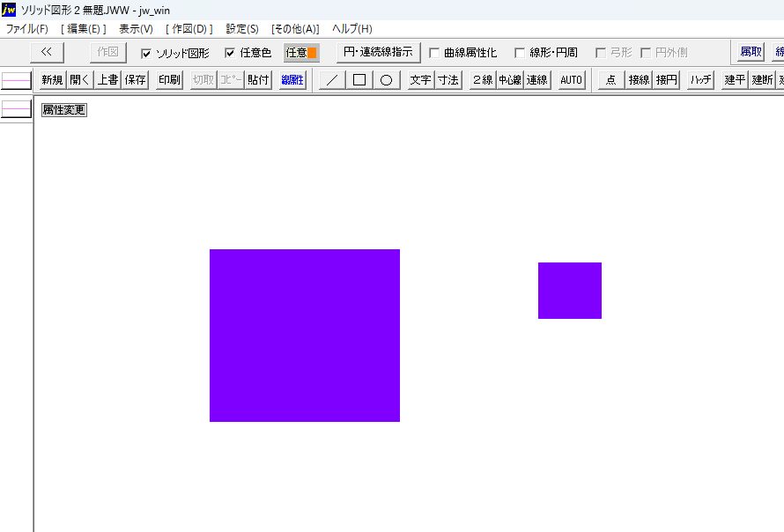Activate the ハッチ hatch tool
The width and height of the screenshot is (784, 532).
click(x=701, y=80)
